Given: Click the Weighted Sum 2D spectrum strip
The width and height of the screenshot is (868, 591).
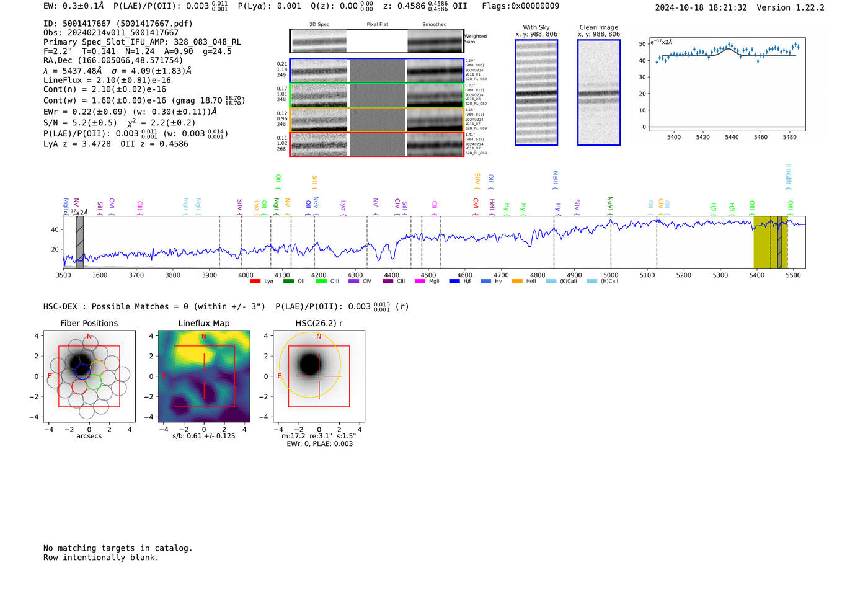Looking at the screenshot, I should coord(376,41).
